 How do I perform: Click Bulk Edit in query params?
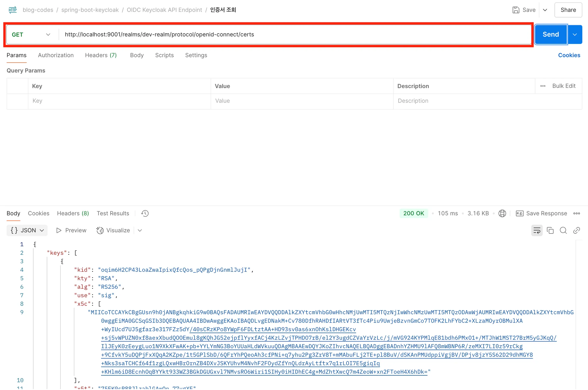564,86
